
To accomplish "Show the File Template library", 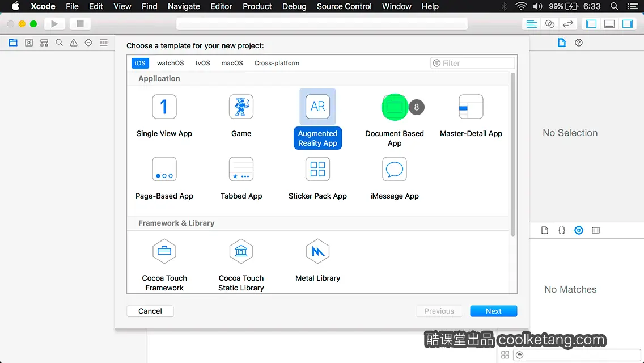I will 545,230.
